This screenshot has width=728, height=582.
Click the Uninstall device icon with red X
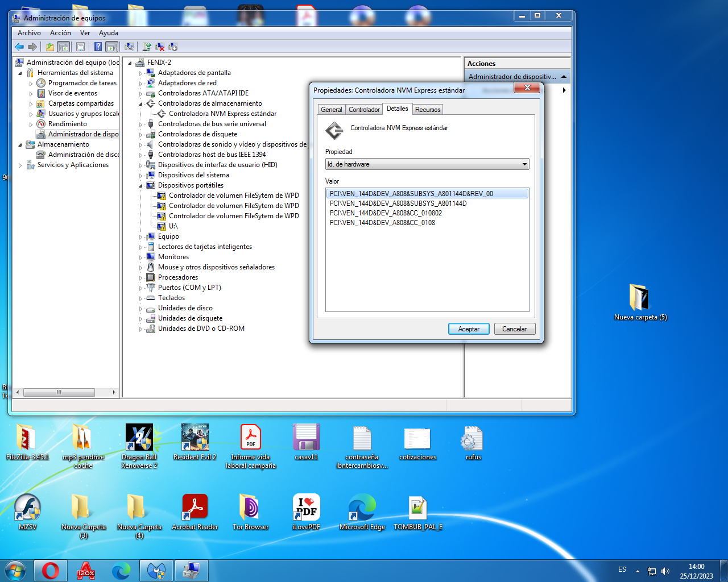tap(160, 47)
